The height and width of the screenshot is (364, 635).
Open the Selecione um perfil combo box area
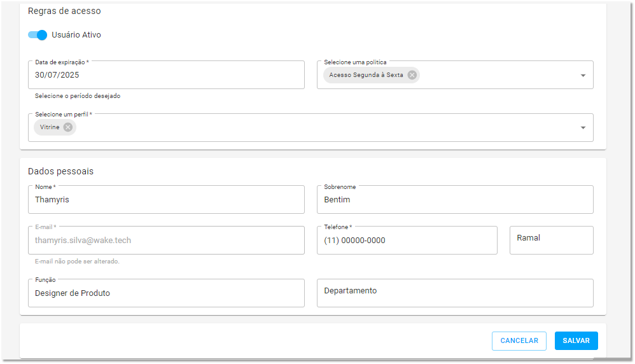click(x=311, y=127)
